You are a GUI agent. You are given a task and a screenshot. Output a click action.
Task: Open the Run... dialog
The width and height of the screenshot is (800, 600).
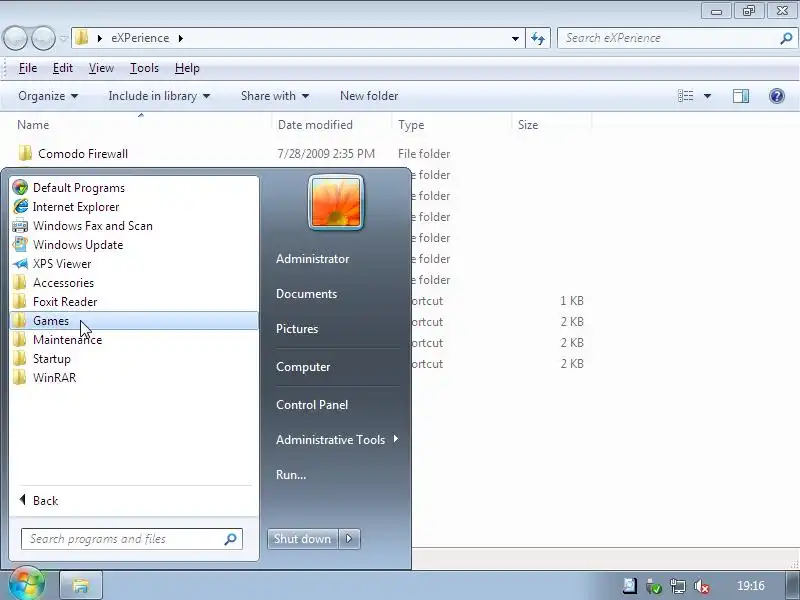pyautogui.click(x=291, y=474)
